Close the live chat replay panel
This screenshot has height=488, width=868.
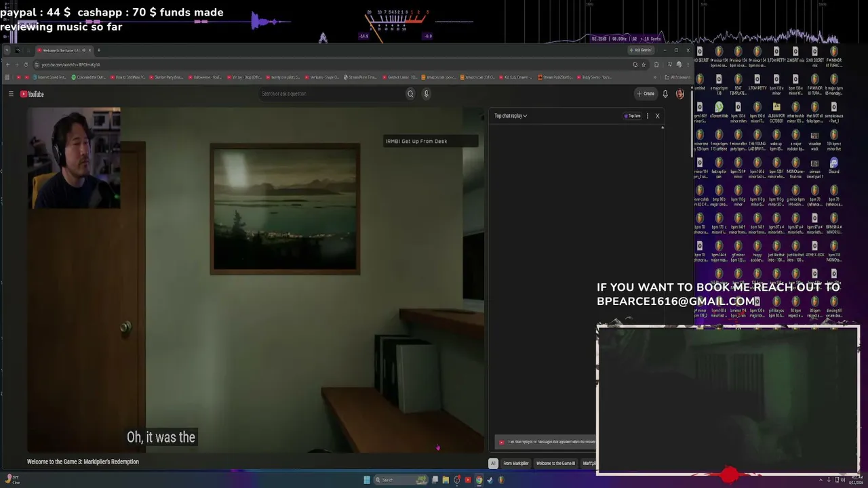(657, 116)
